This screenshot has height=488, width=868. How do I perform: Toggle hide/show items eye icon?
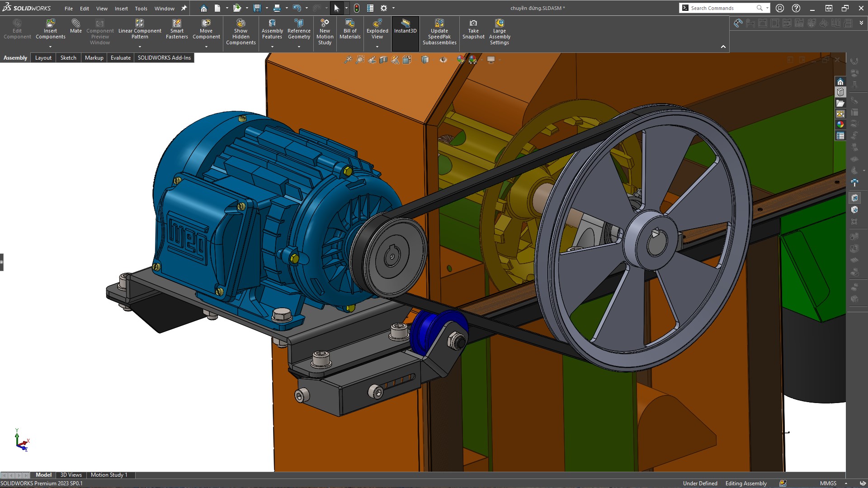[443, 60]
